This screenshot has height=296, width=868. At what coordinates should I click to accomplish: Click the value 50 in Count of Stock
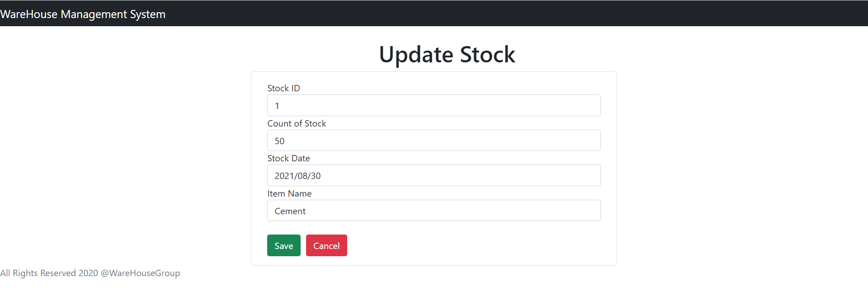pyautogui.click(x=279, y=141)
